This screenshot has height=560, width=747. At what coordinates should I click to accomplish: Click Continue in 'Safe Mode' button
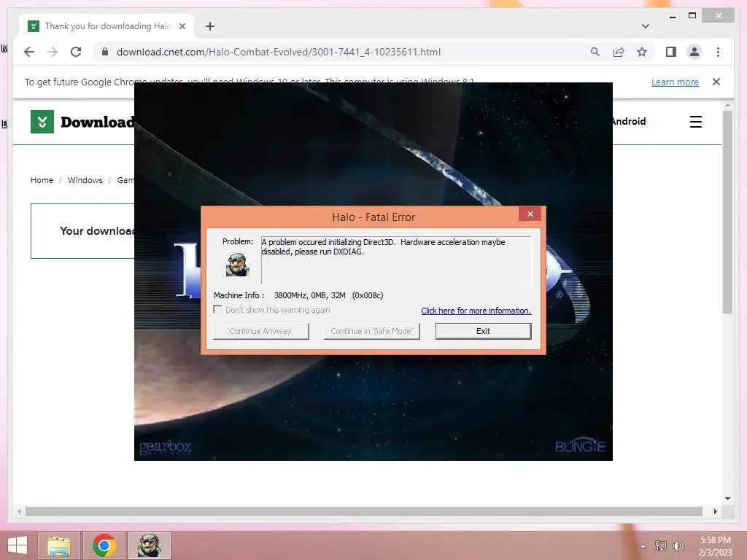coord(371,331)
